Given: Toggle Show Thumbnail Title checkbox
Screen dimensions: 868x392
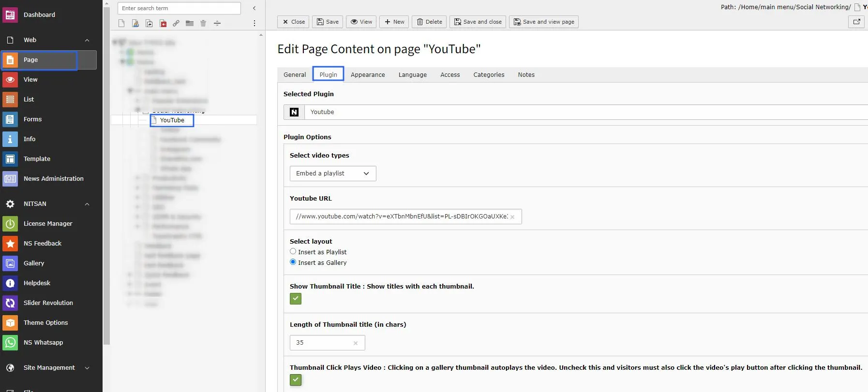Looking at the screenshot, I should (x=296, y=299).
